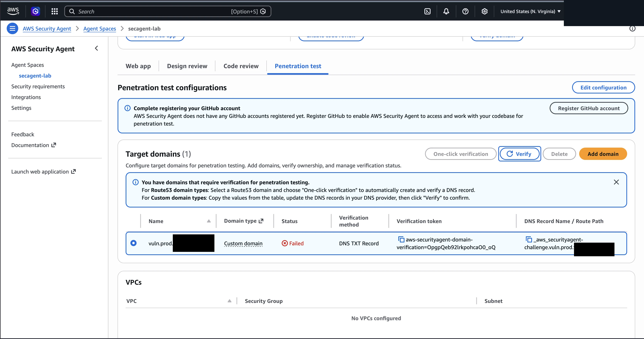Image resolution: width=644 pixels, height=339 pixels.
Task: Click the No VPCs configured text
Action: coord(376,318)
